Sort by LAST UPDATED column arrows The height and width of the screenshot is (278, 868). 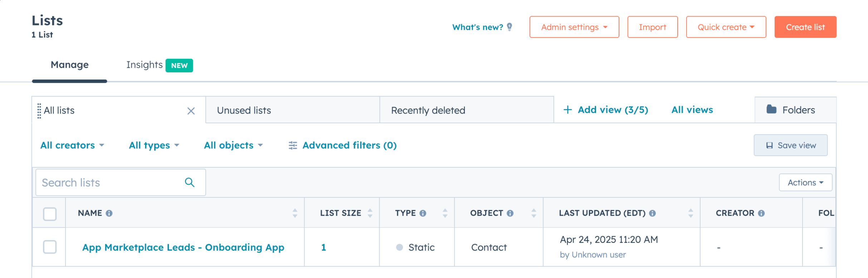click(x=691, y=213)
